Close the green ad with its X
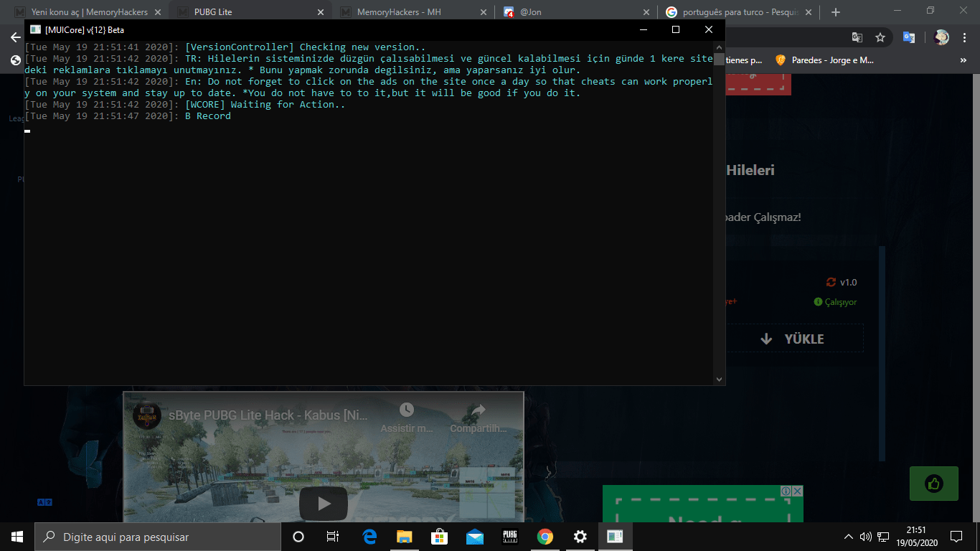 coord(797,491)
